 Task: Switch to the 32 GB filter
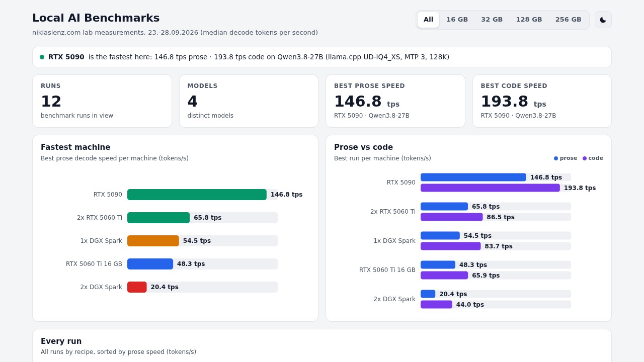[x=492, y=20]
